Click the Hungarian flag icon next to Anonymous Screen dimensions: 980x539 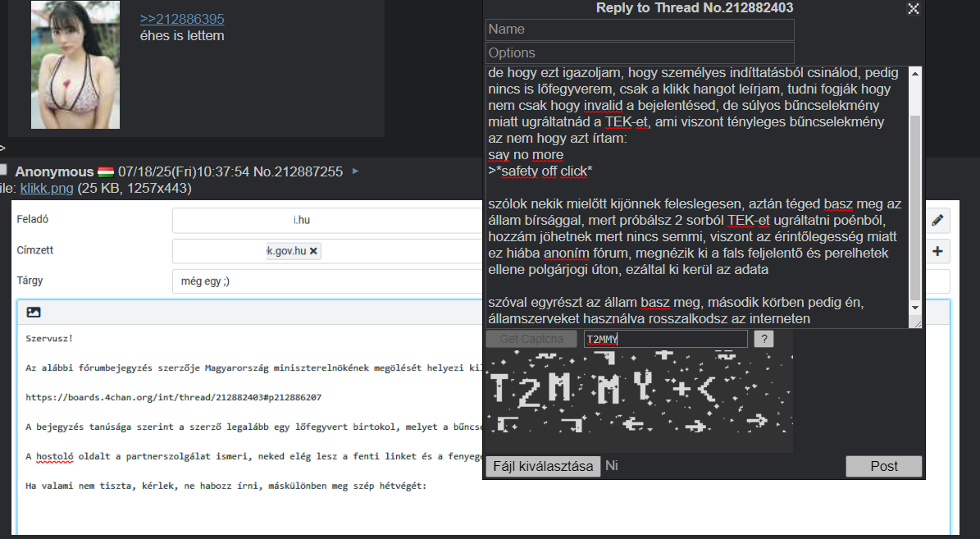(106, 171)
